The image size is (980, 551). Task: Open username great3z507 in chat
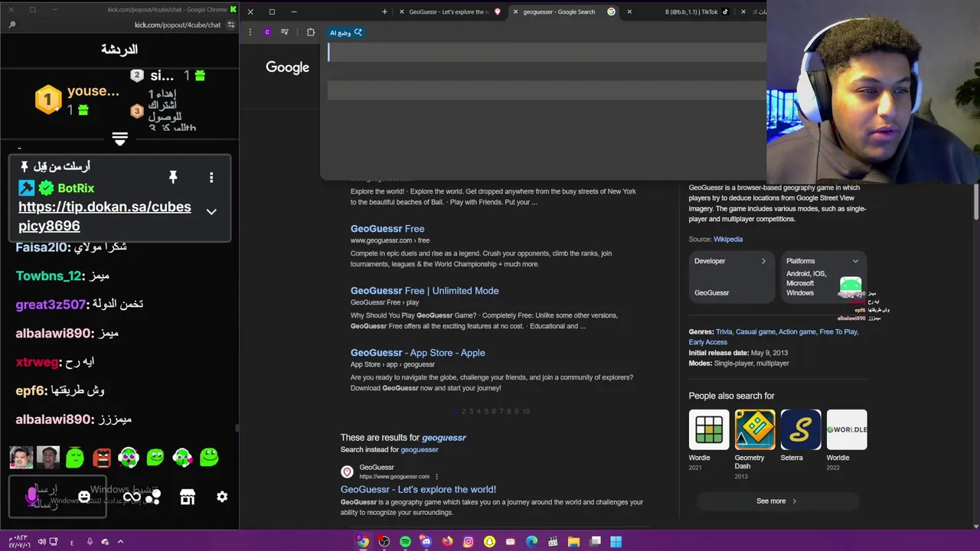[51, 305]
